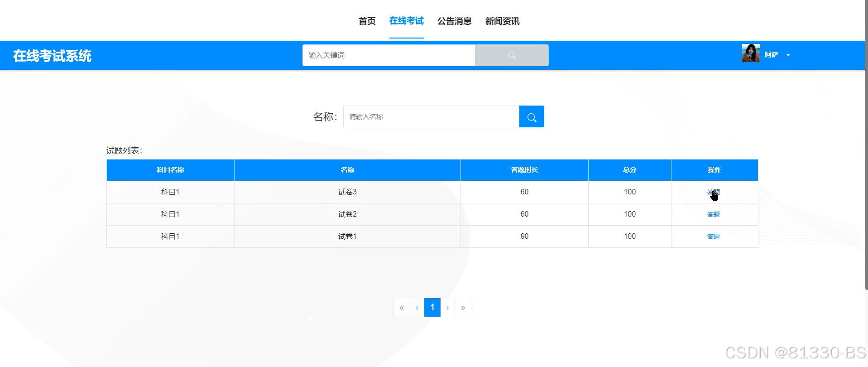Click the blue name search magnifier button

532,117
